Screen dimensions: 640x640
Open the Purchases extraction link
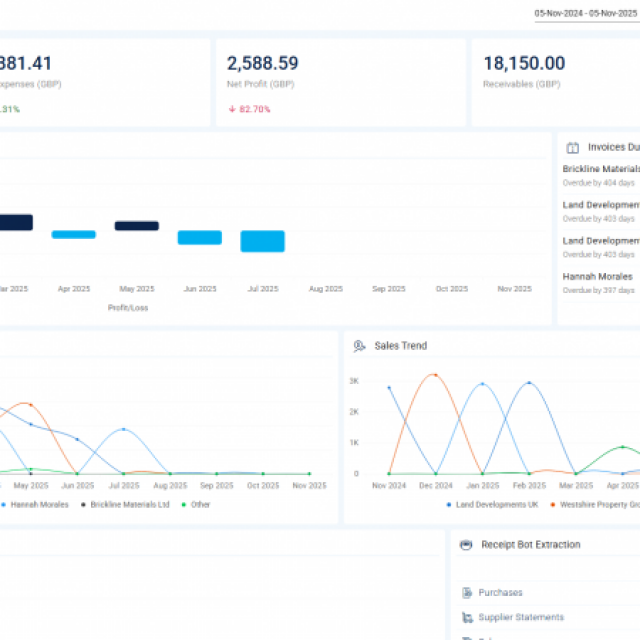click(x=500, y=593)
